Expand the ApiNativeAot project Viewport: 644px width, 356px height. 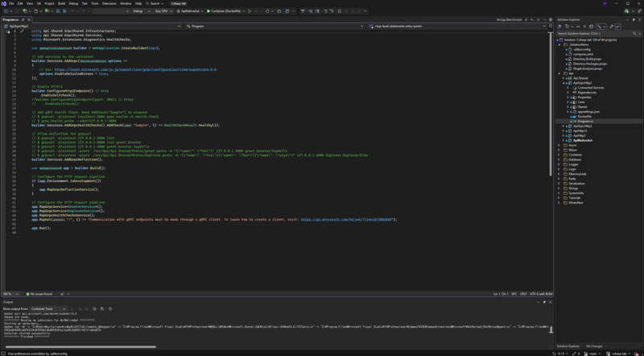click(x=563, y=141)
